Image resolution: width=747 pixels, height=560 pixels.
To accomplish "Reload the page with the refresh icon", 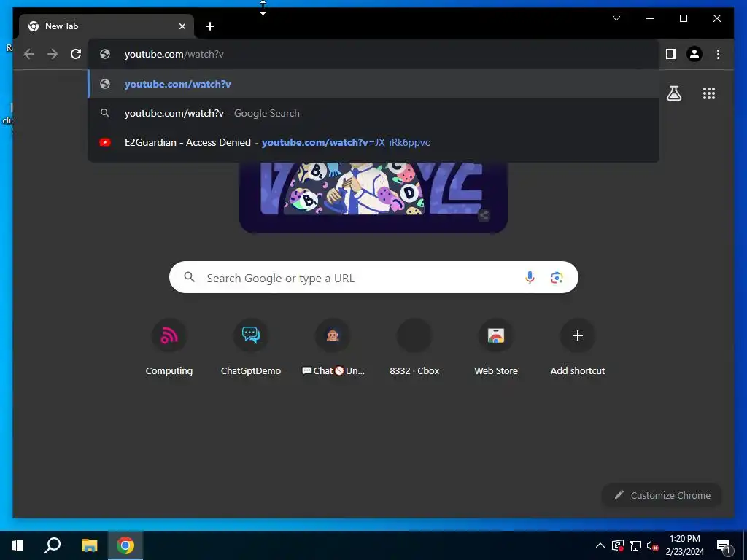I will point(76,54).
